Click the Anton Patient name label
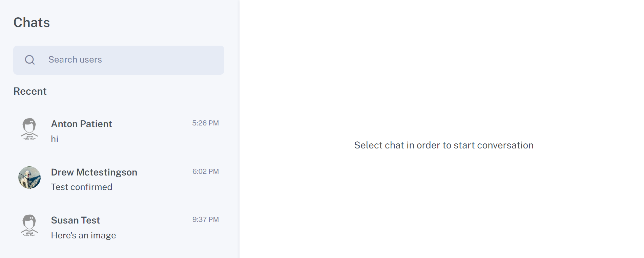Screen dimensions: 644x258 tap(81, 124)
